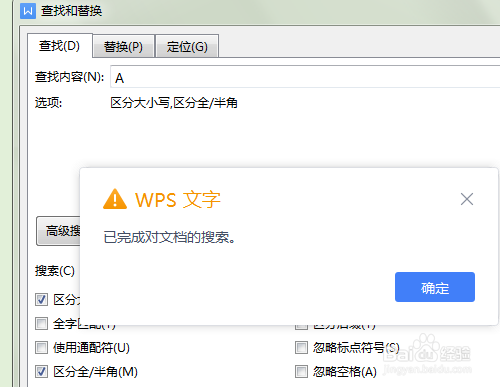This screenshot has height=387, width=500.
Task: Click the 高级搜索 button
Action: point(58,231)
